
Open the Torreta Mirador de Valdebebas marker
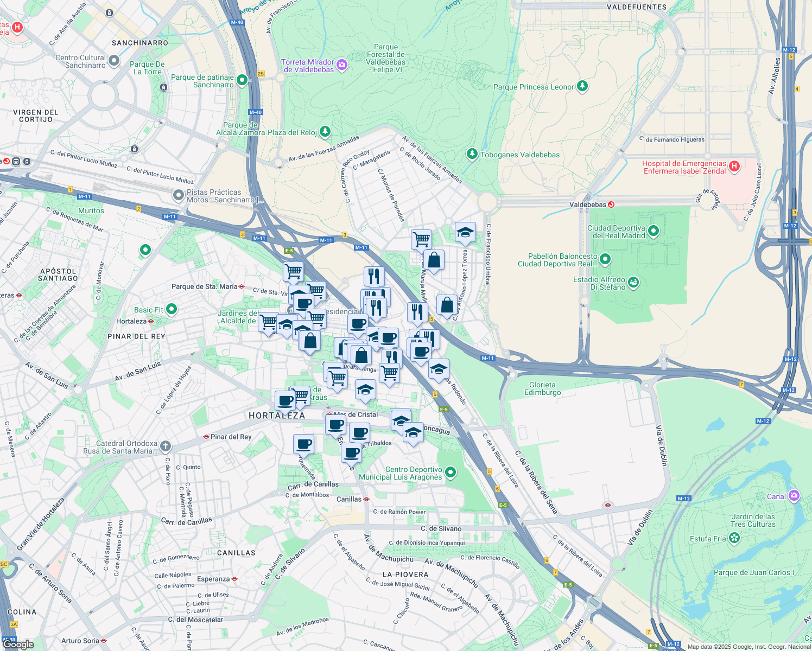[341, 65]
